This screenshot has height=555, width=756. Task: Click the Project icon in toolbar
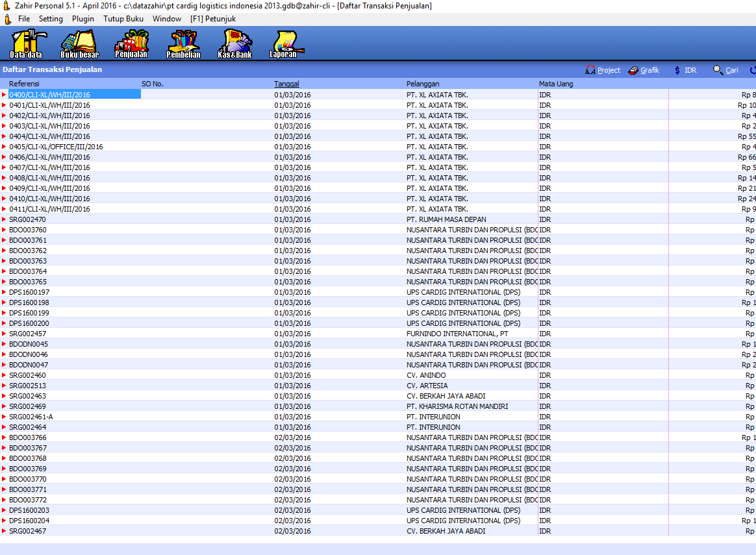click(590, 70)
